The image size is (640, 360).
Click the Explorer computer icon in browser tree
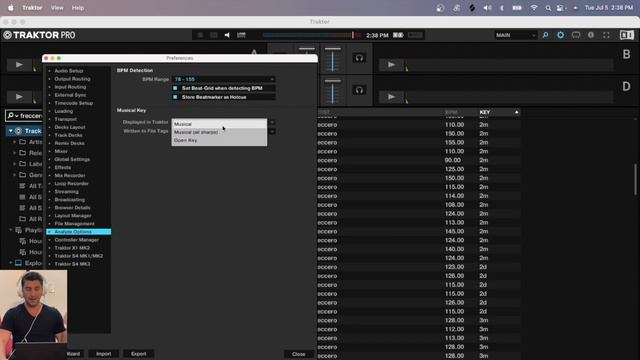[18, 263]
